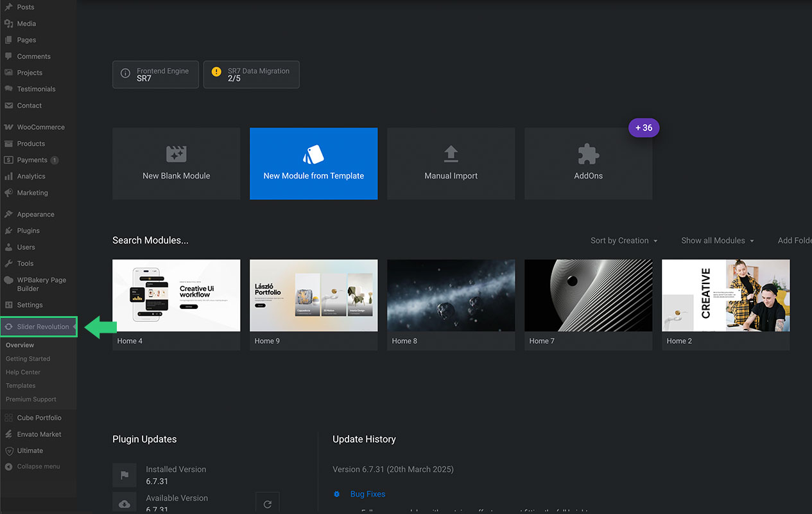Open Slider Revolution menu item
812x514 pixels.
point(42,326)
